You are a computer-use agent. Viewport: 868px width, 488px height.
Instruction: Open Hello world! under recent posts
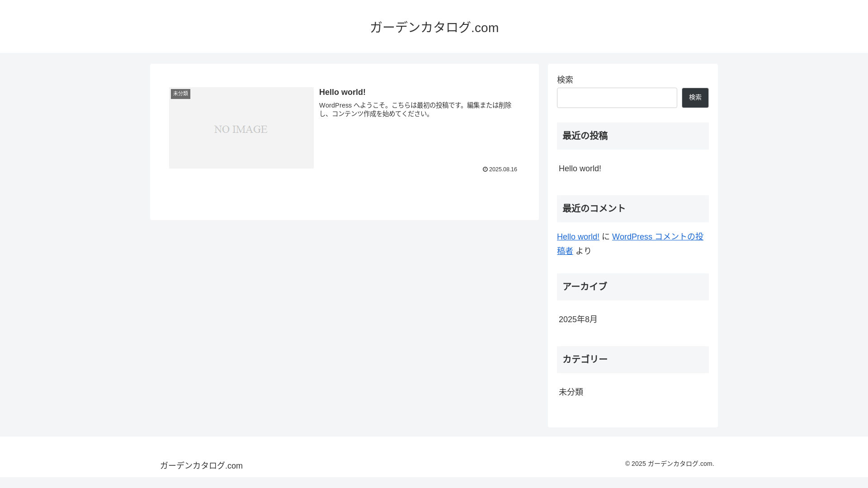tap(580, 169)
